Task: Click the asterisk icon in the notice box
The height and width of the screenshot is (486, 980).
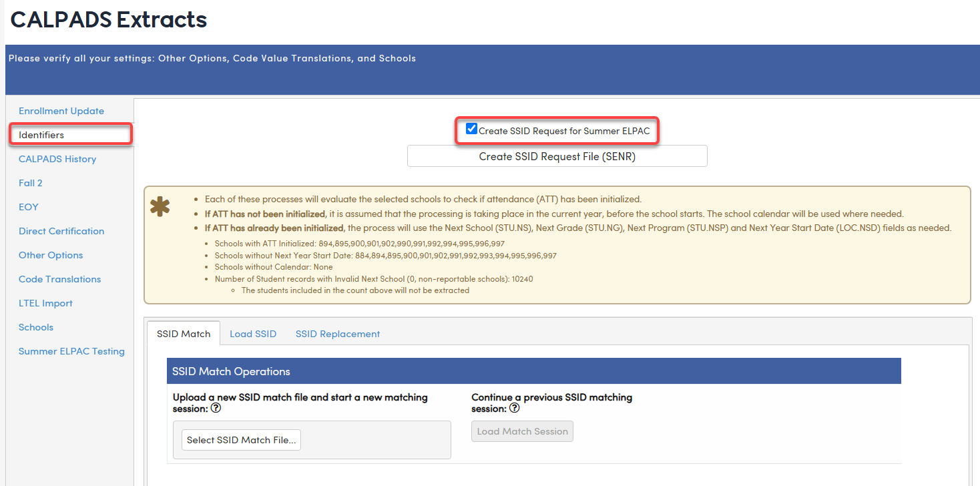Action: pyautogui.click(x=160, y=206)
